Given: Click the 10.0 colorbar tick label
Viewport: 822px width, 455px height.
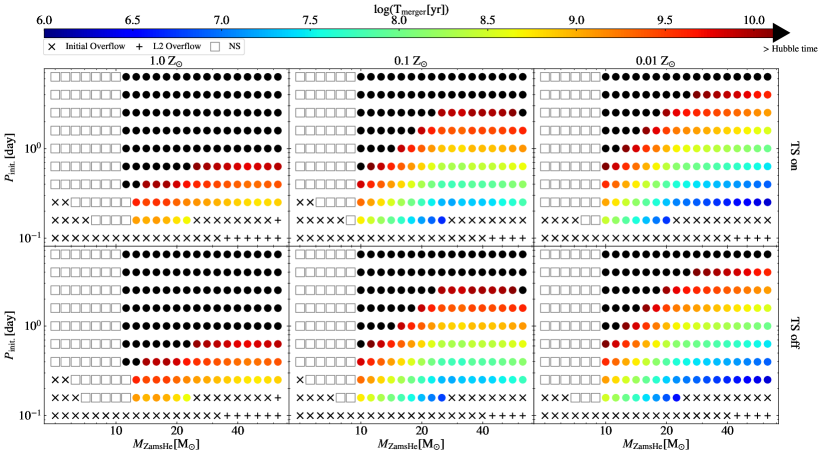Looking at the screenshot, I should (753, 20).
